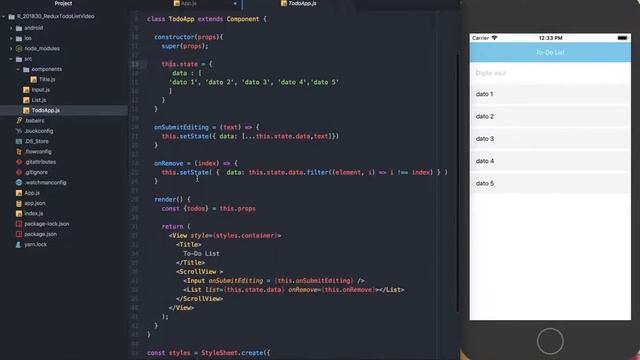640x360 pixels.
Task: Click 'class TodoApp extends Component' line
Action: (207, 19)
